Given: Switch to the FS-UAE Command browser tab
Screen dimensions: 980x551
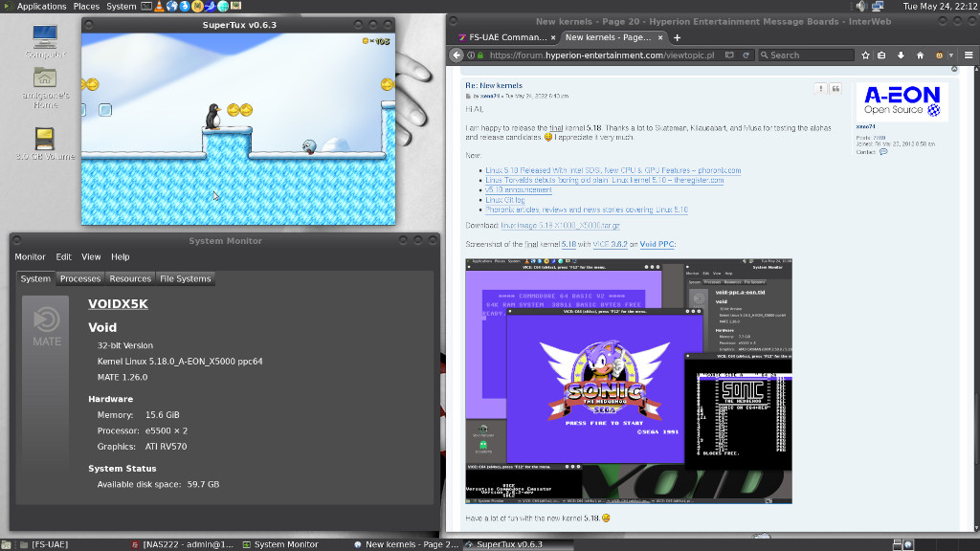Looking at the screenshot, I should 507,37.
